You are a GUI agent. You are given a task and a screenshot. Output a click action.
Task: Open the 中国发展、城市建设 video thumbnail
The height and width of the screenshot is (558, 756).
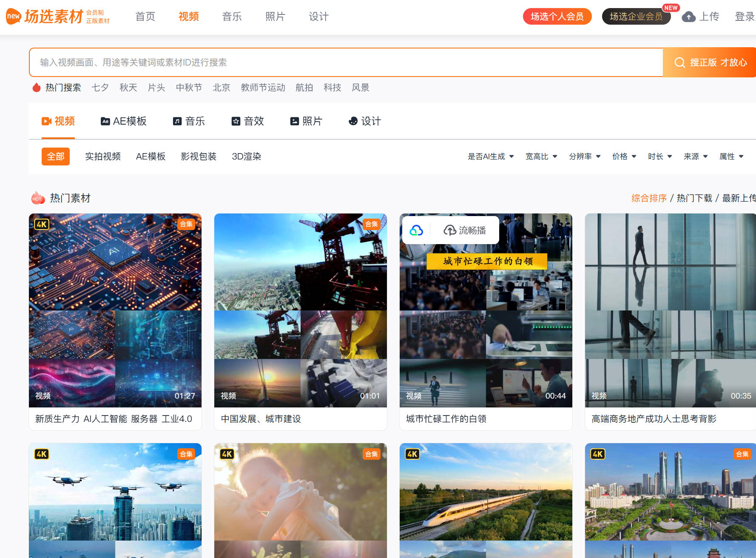[300, 310]
